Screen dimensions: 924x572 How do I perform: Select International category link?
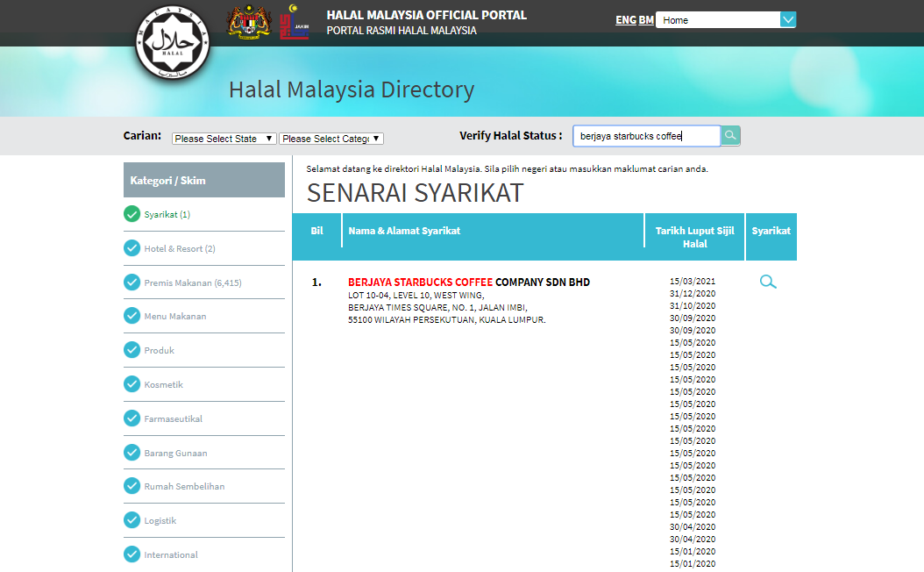click(171, 555)
